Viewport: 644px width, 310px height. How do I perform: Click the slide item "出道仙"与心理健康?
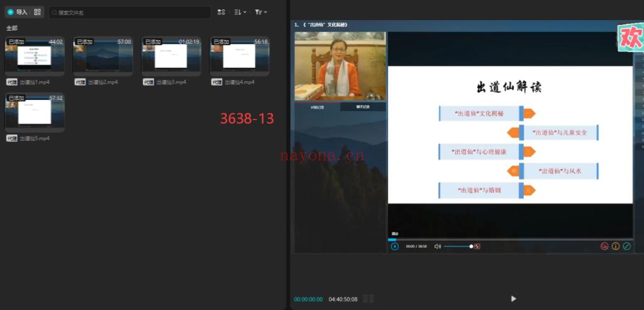pos(479,152)
